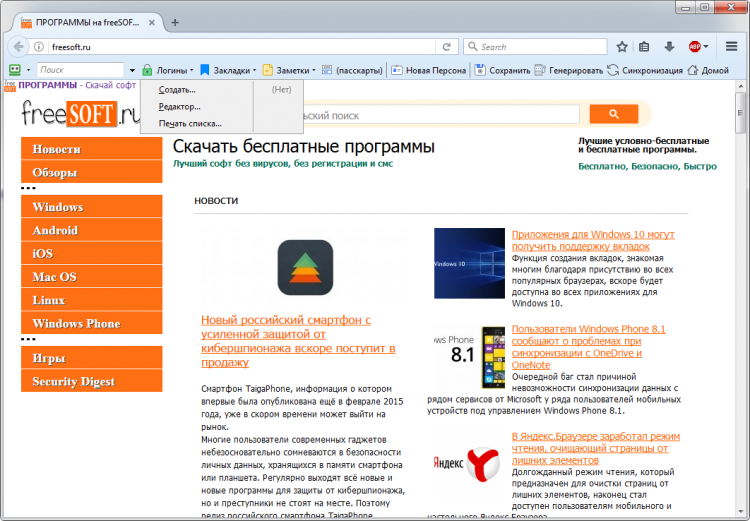Click Сохранить on RoboForm toolbar
Screen dimensions: 750x521
coord(502,70)
